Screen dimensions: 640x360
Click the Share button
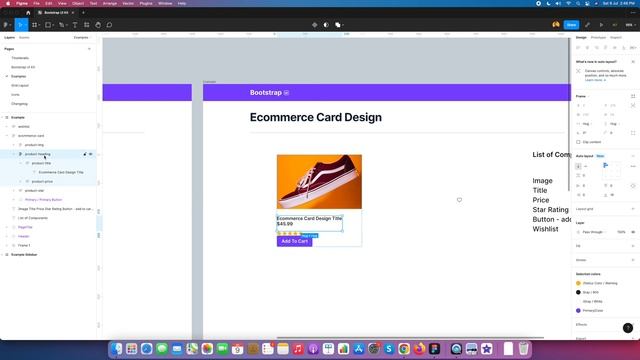click(x=571, y=25)
